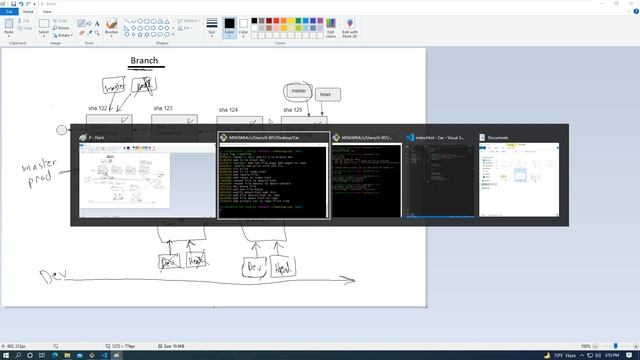
Task: Adjust the zoom slider in status bar
Action: [x=616, y=346]
